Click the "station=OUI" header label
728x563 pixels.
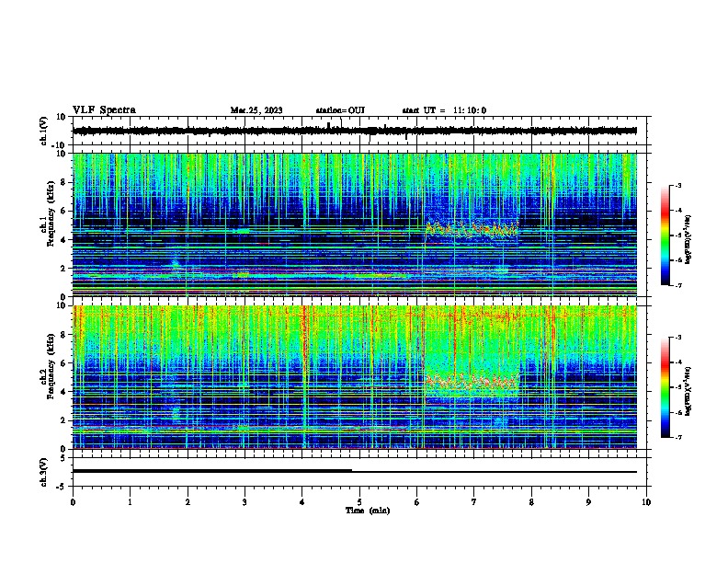pos(340,110)
